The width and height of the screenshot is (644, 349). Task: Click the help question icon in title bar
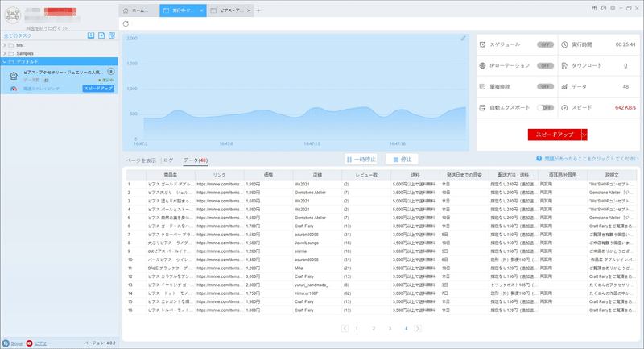click(x=603, y=8)
